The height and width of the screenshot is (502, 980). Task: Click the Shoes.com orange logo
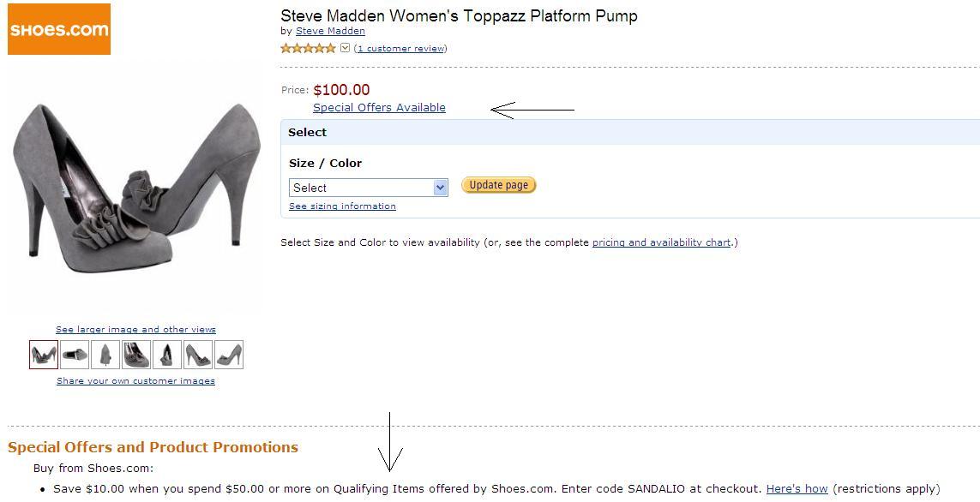click(59, 29)
